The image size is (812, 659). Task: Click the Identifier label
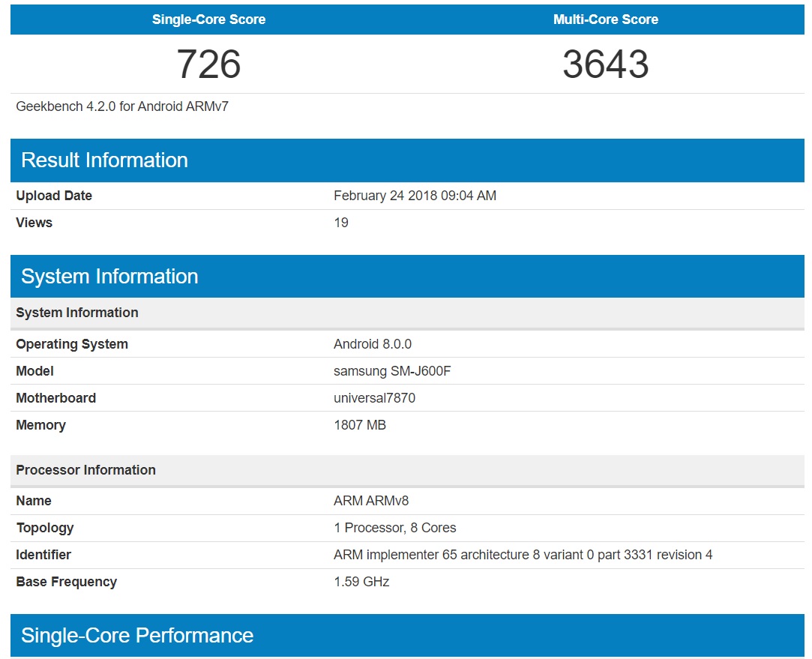click(43, 555)
